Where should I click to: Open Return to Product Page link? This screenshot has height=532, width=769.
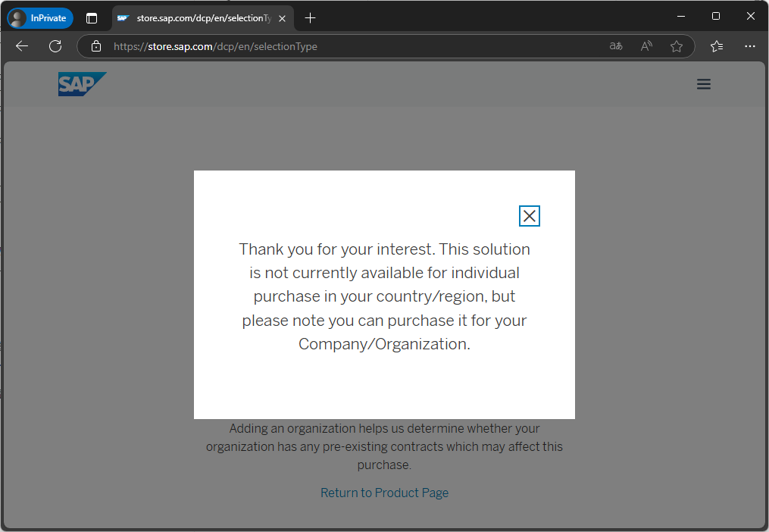coord(385,493)
